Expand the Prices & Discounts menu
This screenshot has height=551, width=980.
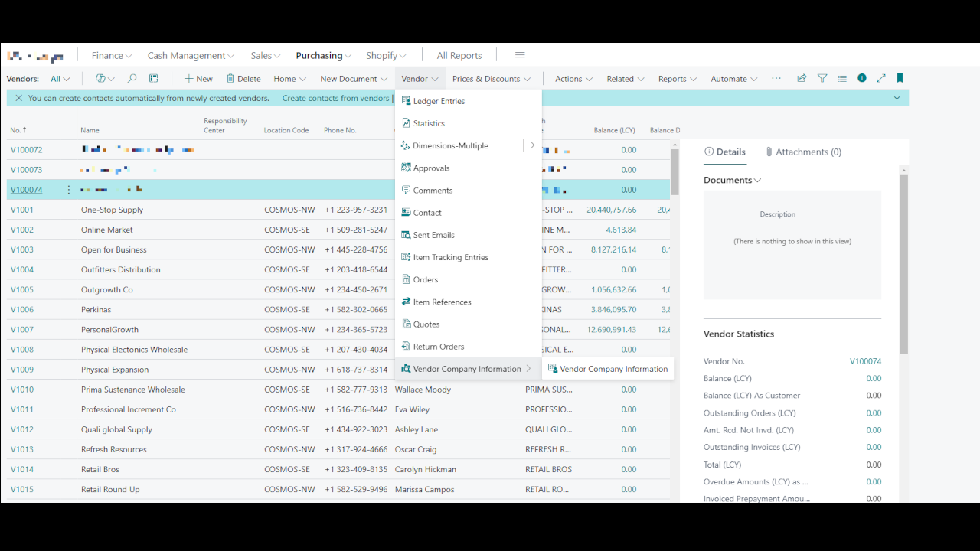(492, 78)
